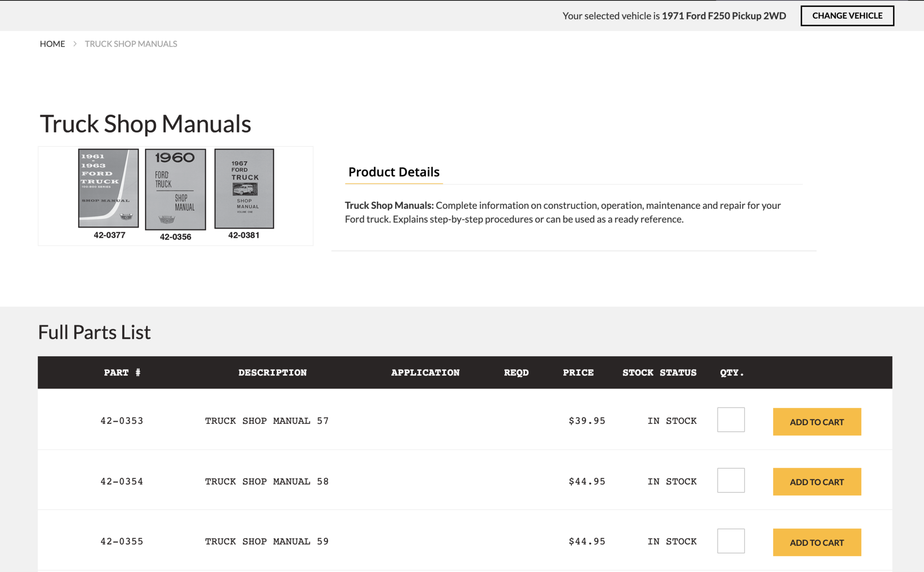The width and height of the screenshot is (924, 572).
Task: Click the Price column header
Action: click(578, 372)
